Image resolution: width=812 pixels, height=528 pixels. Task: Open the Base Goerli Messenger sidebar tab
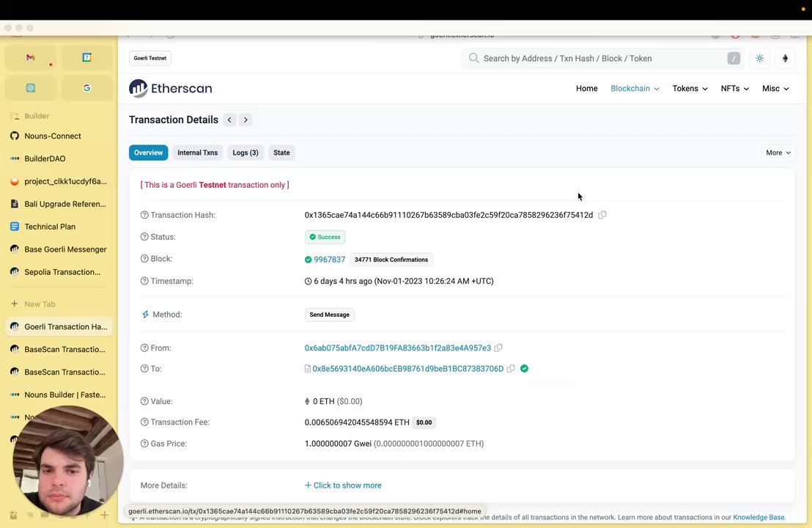(x=59, y=249)
